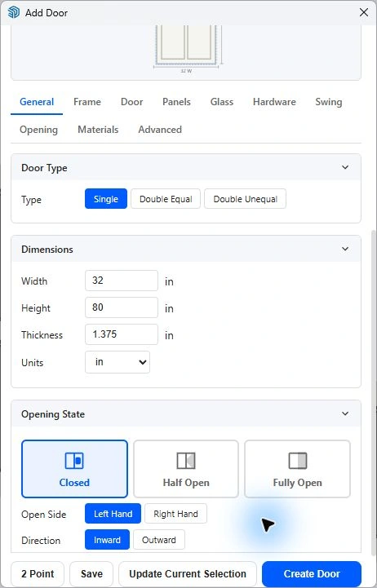Collapse the Dimensions section chevron

[345, 249]
